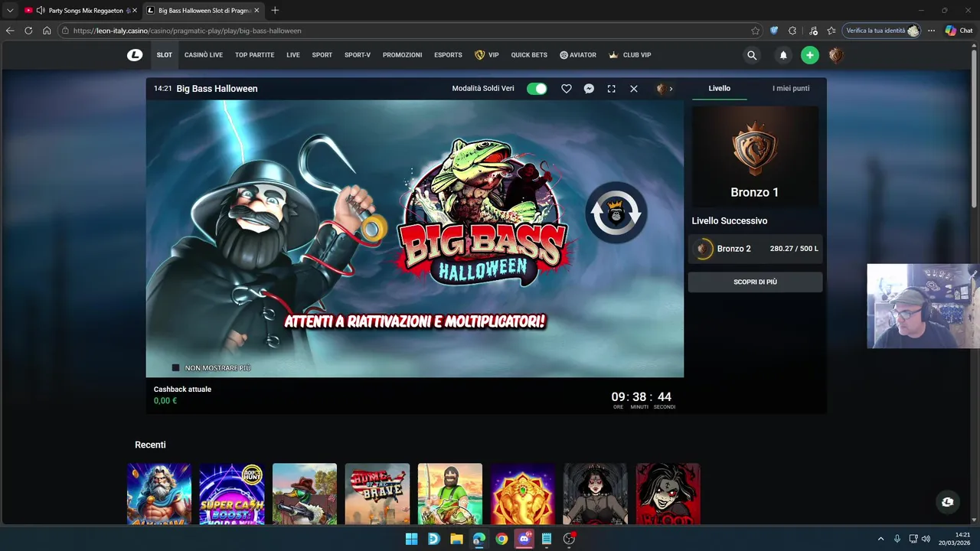This screenshot has height=551, width=980.
Task: Expand the level panel chevron
Action: coord(671,89)
